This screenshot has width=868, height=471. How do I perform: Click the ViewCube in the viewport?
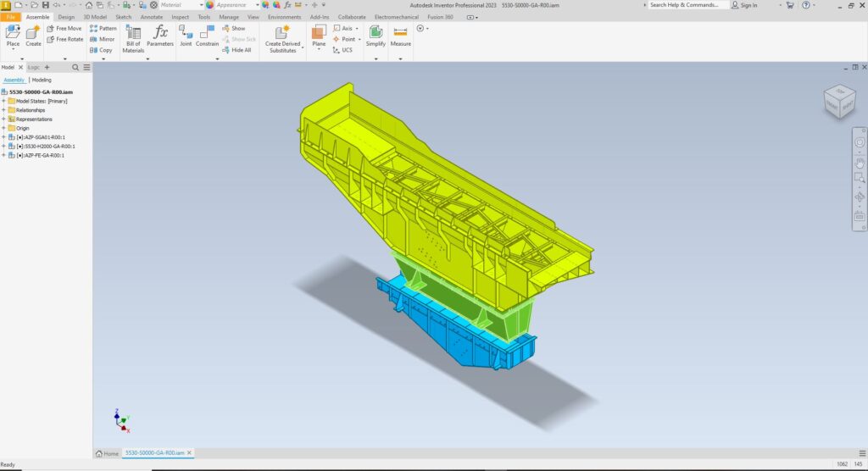(839, 101)
